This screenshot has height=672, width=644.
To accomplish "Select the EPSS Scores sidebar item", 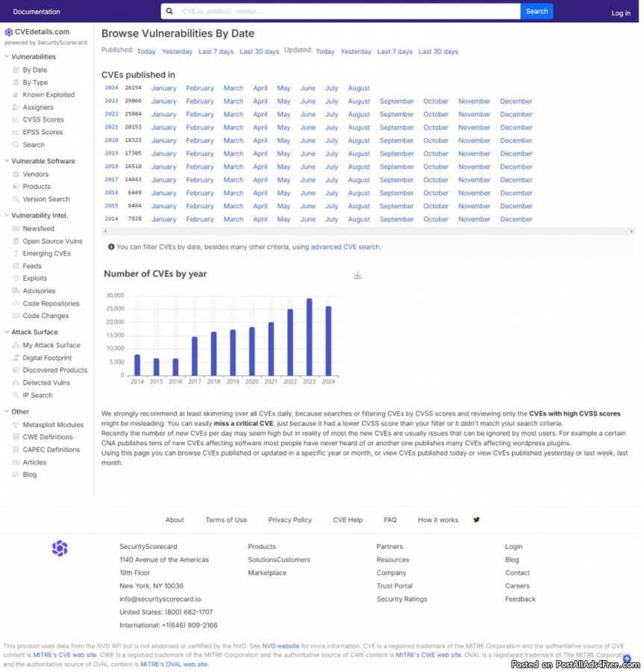I will 43,132.
